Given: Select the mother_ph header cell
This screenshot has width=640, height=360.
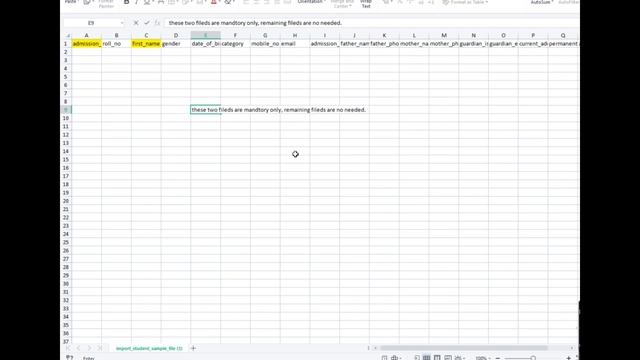Looking at the screenshot, I should tap(444, 44).
